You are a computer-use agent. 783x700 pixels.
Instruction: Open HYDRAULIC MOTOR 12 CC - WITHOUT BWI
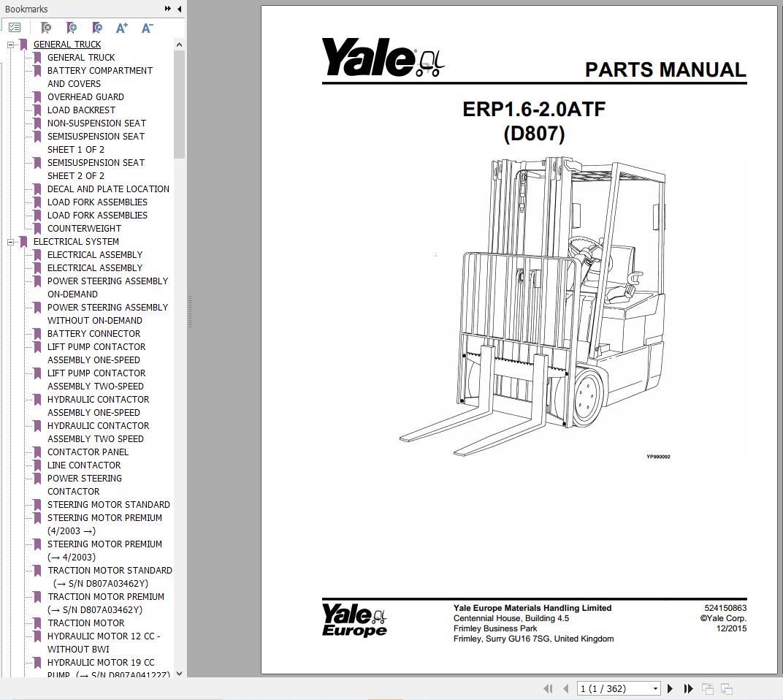tap(104, 642)
